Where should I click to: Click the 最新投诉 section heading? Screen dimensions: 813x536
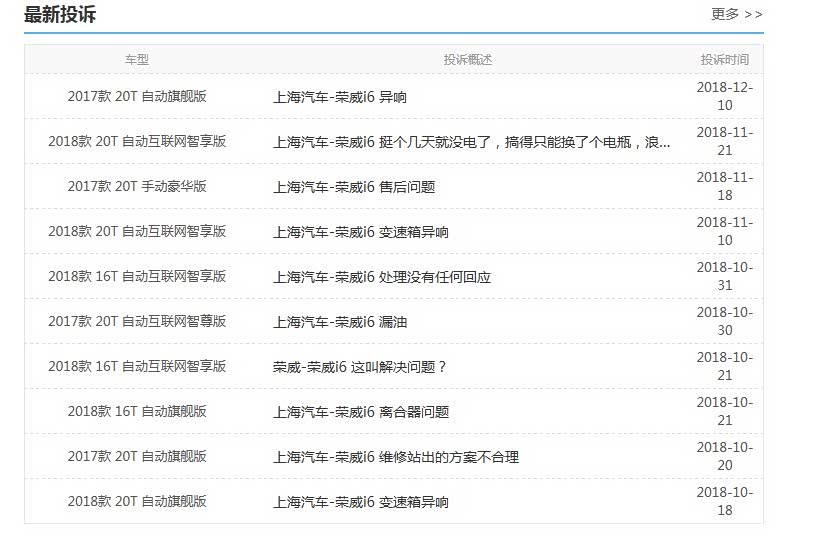click(x=60, y=15)
